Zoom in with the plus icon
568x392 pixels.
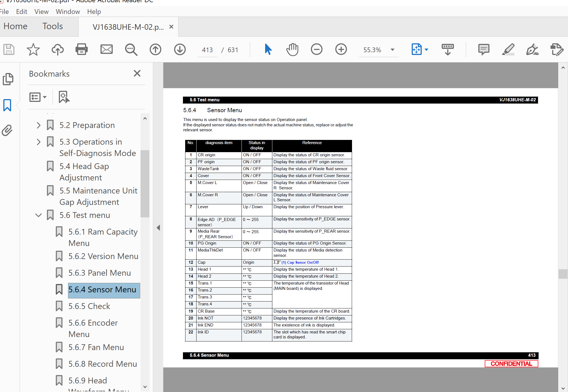(341, 50)
